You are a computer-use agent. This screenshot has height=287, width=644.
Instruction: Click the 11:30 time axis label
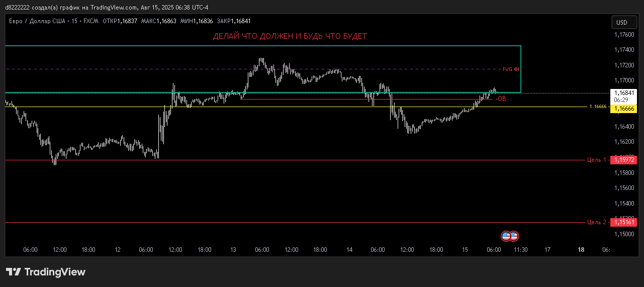point(521,250)
